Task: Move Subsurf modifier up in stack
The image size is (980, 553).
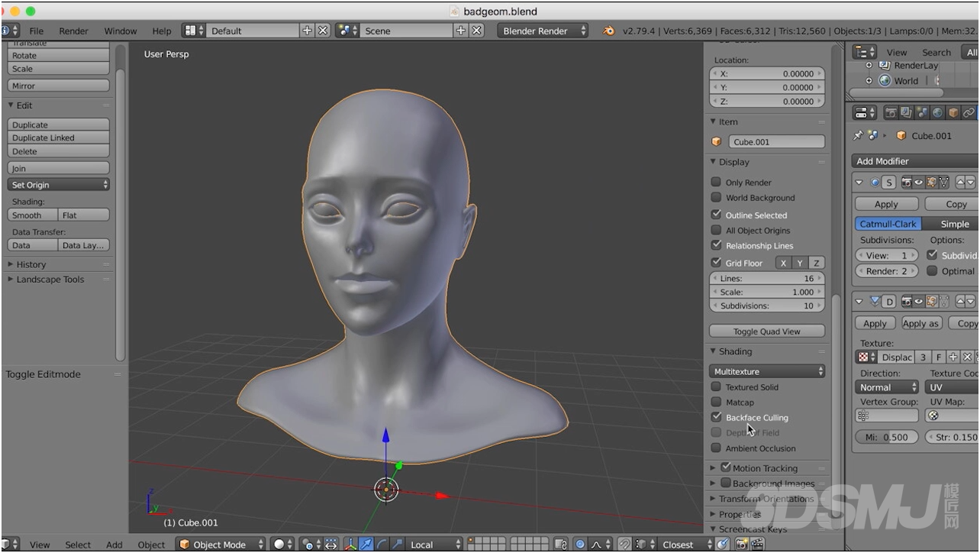Action: click(x=960, y=183)
